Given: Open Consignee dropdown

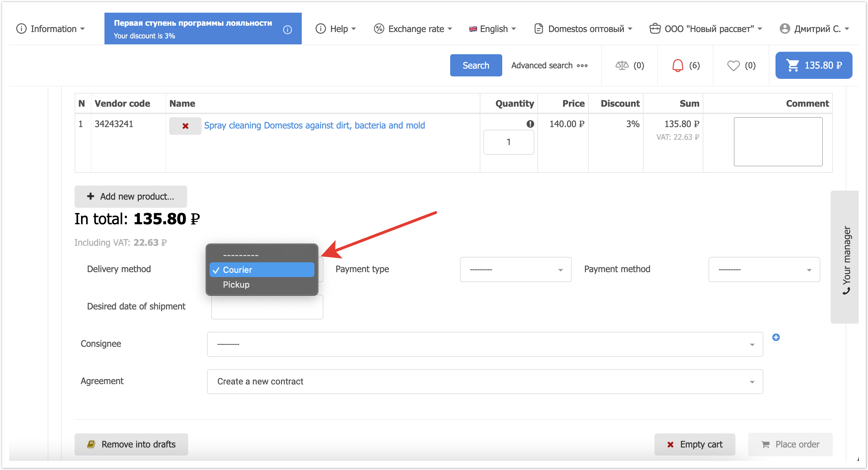Looking at the screenshot, I should tap(485, 344).
